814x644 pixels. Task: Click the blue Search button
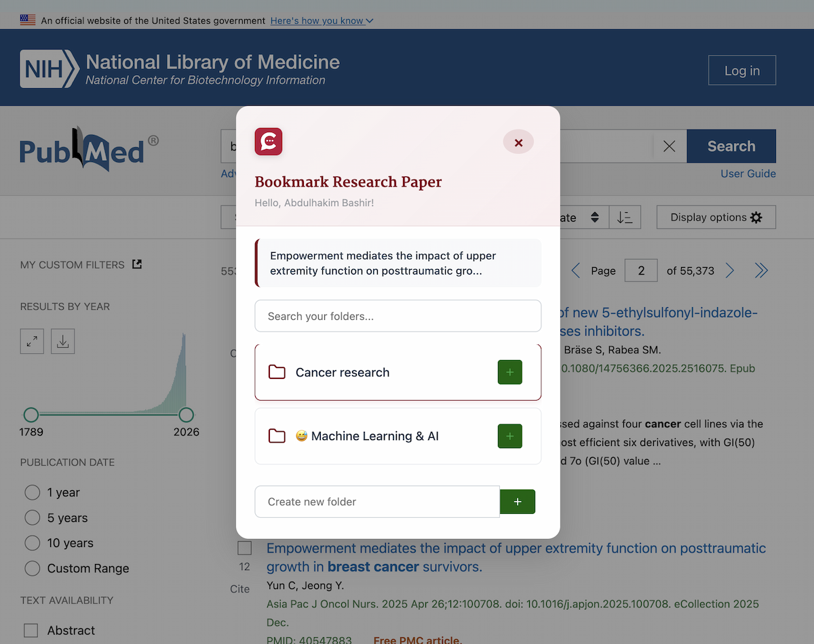click(731, 146)
